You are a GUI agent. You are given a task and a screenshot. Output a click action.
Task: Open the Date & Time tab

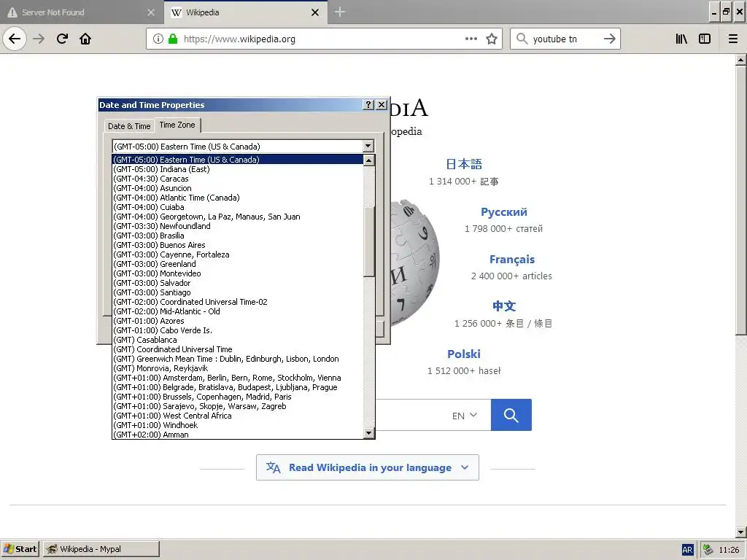point(129,126)
